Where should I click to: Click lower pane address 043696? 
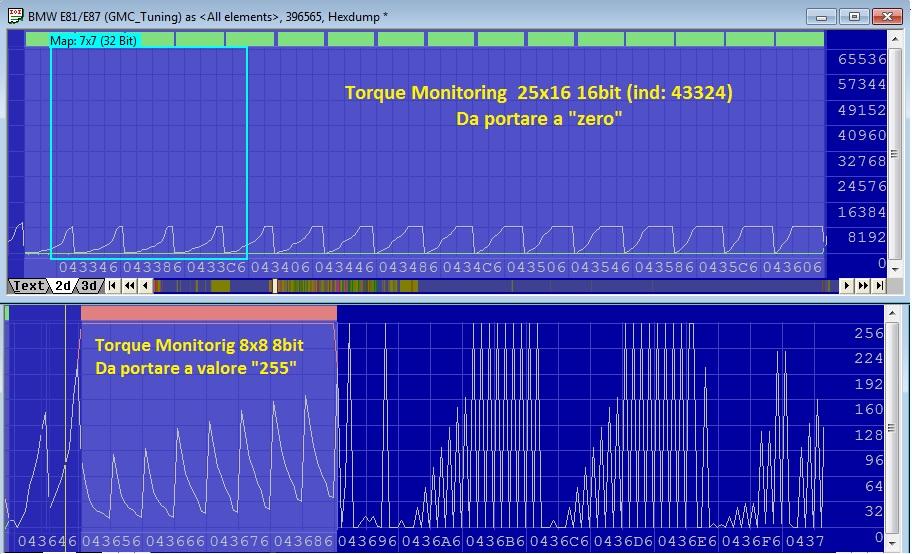tap(368, 542)
